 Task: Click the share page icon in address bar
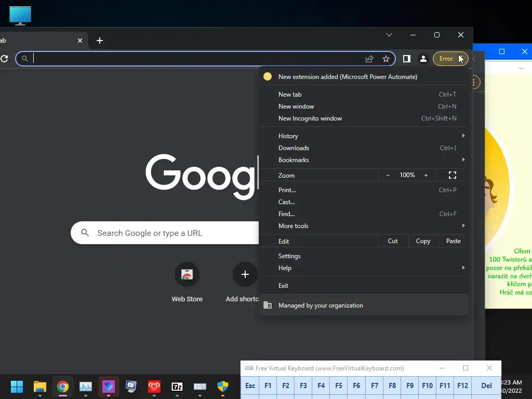click(369, 59)
